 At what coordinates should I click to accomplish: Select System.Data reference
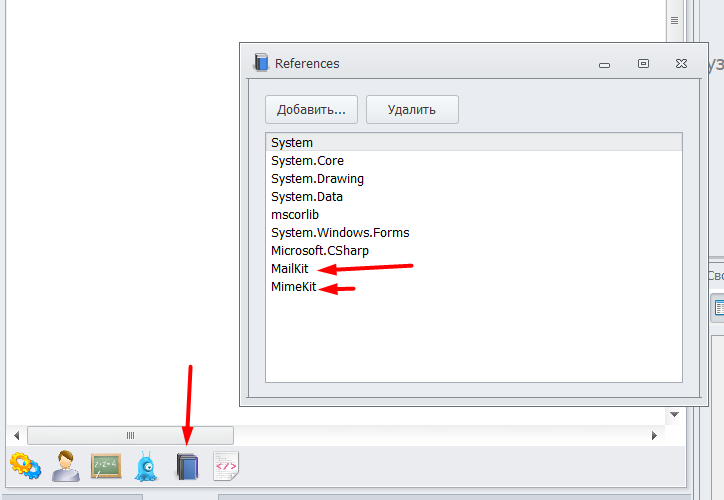[474, 197]
